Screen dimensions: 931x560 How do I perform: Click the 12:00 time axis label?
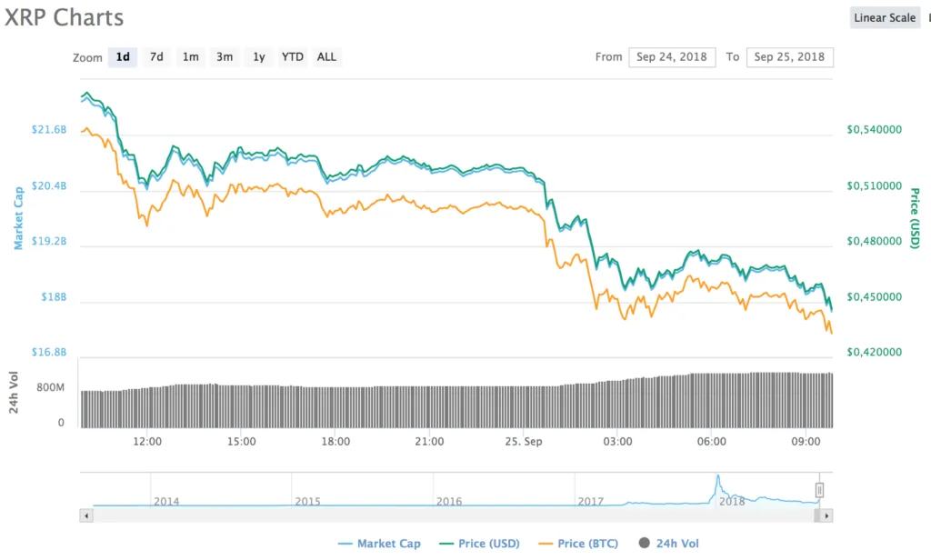(x=147, y=441)
